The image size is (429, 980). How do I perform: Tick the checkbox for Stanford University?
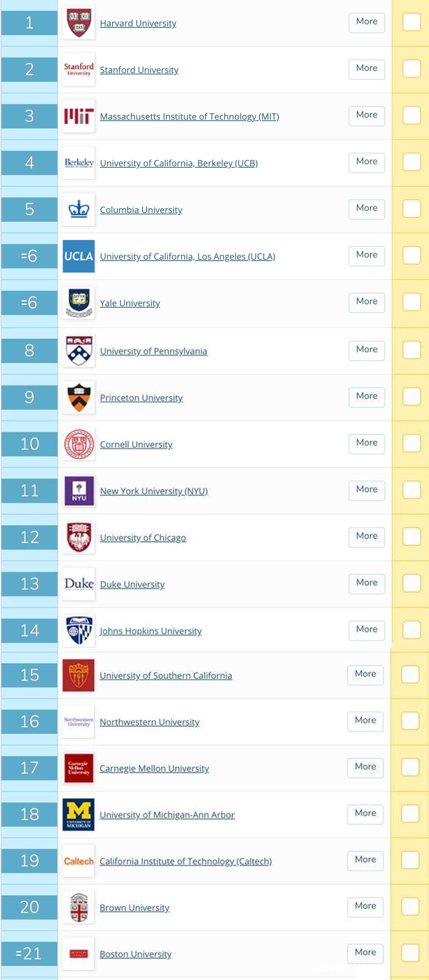point(412,69)
